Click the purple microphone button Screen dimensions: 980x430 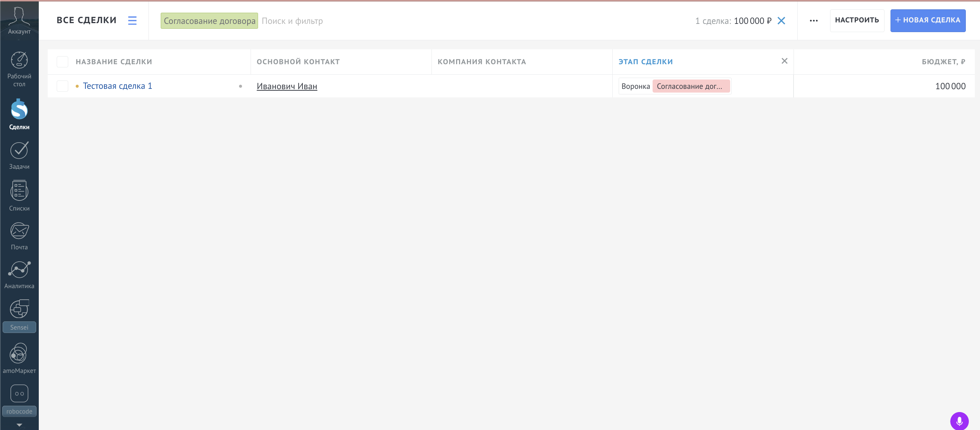959,421
